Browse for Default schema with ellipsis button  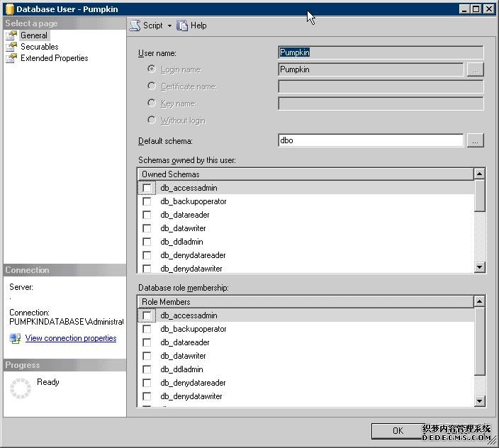click(x=476, y=140)
